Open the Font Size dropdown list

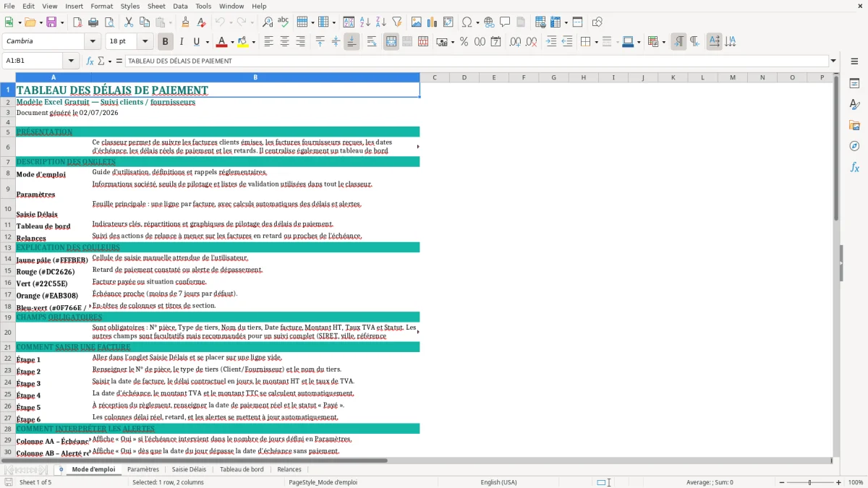pos(145,42)
